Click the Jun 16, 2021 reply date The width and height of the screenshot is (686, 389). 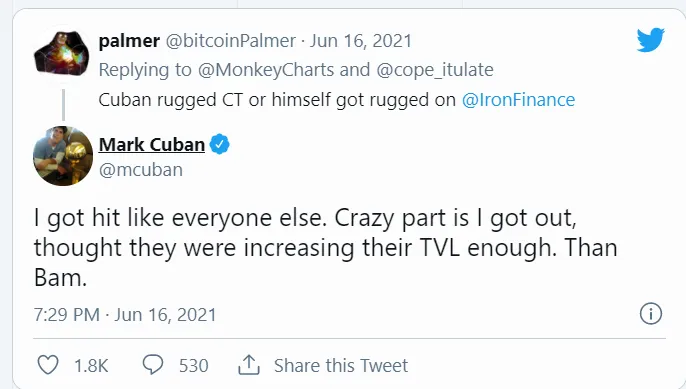[361, 41]
